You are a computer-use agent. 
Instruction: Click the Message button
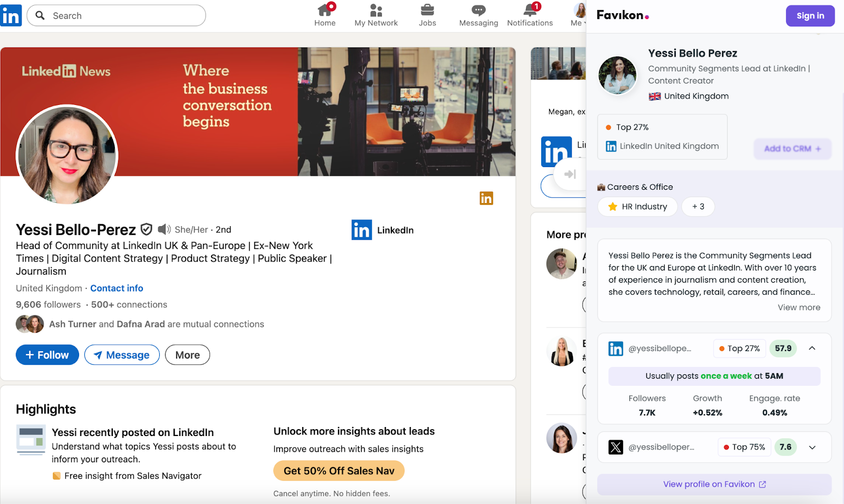pos(122,355)
